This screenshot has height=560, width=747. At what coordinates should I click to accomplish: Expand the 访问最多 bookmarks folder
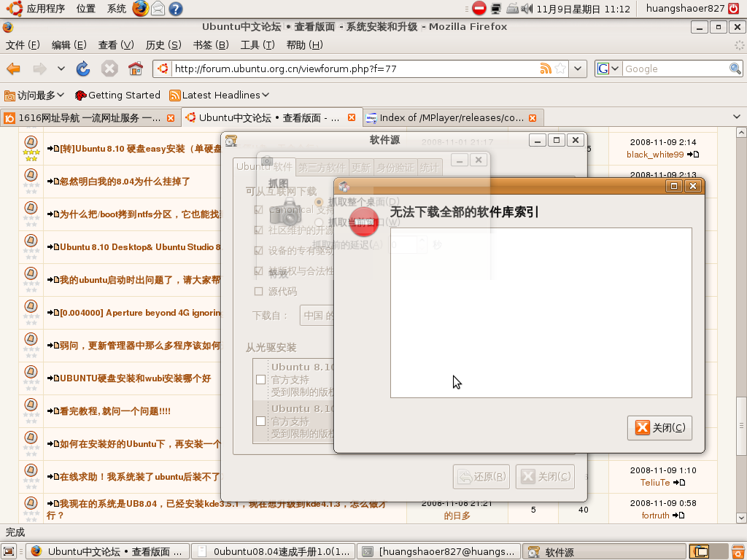tap(34, 96)
